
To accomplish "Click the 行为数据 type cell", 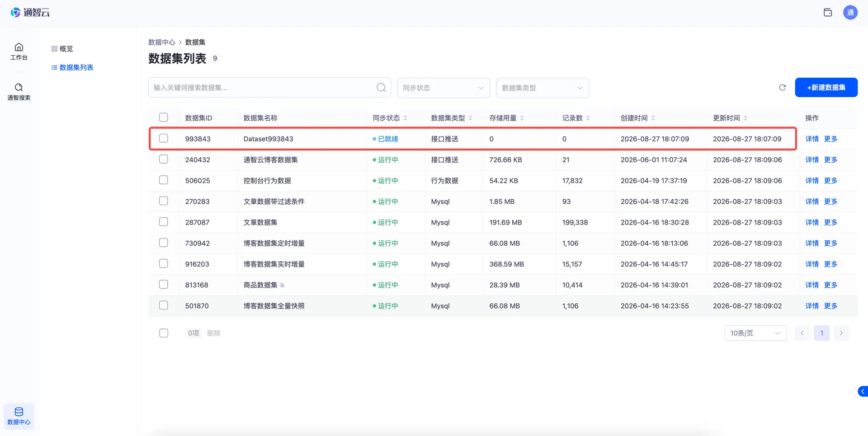I will (x=444, y=180).
